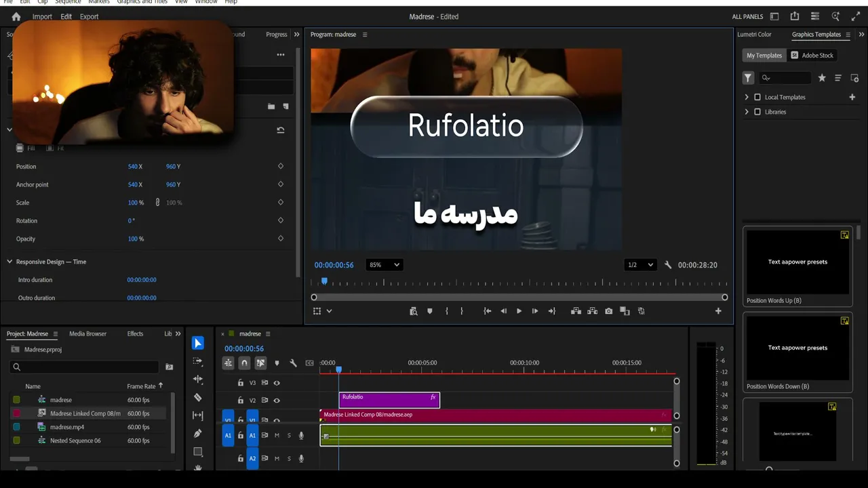Screen dimensions: 868x488
Task: Select the Razor tool
Action: coord(197,397)
